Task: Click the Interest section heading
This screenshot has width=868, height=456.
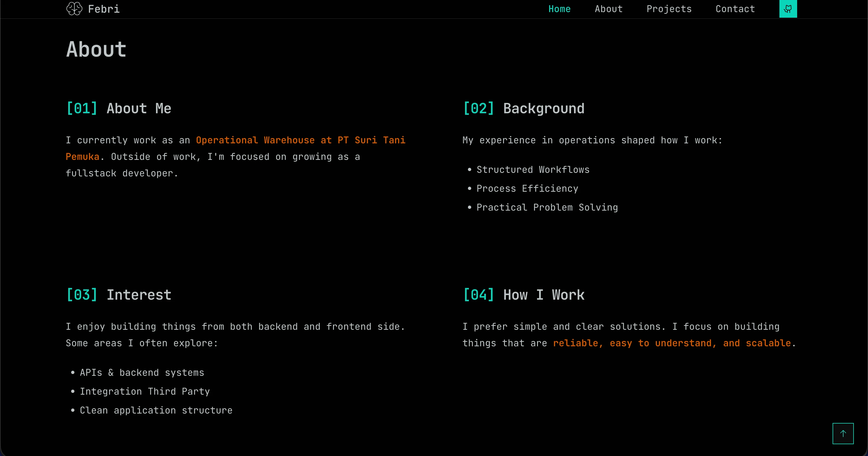Action: (x=139, y=295)
